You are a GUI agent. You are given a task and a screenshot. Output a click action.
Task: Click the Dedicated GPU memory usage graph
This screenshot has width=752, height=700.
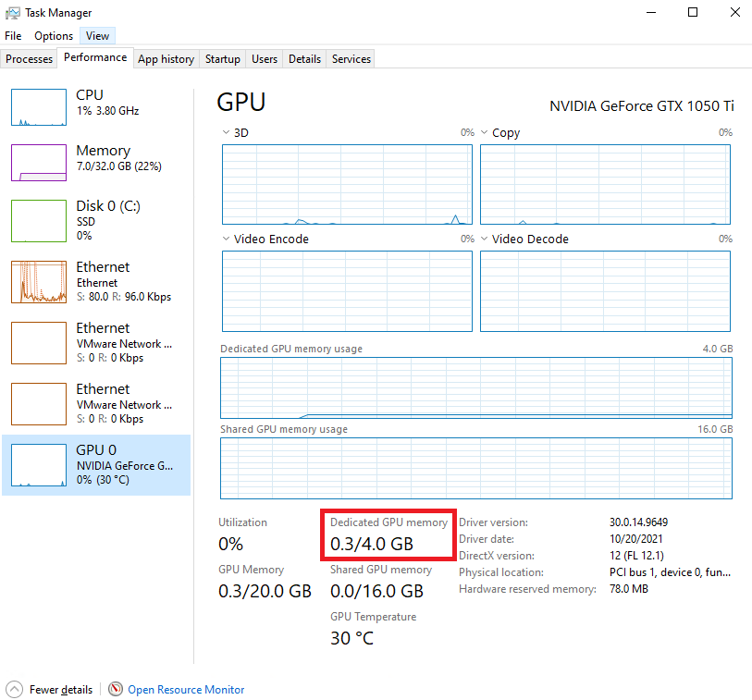[476, 387]
